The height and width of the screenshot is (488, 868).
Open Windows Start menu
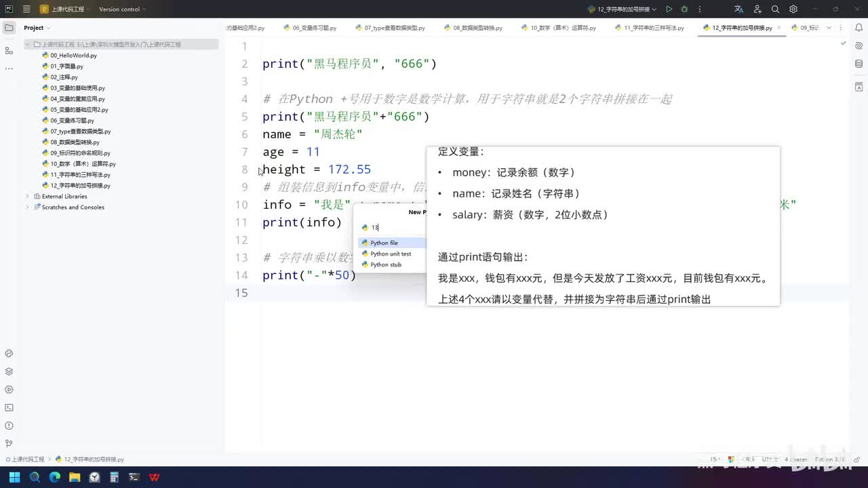pos(15,477)
